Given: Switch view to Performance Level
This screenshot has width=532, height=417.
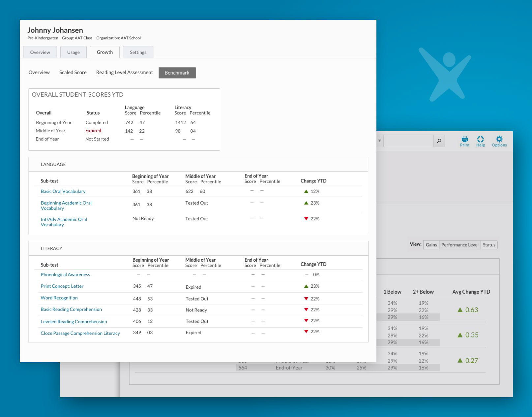Looking at the screenshot, I should pos(460,245).
